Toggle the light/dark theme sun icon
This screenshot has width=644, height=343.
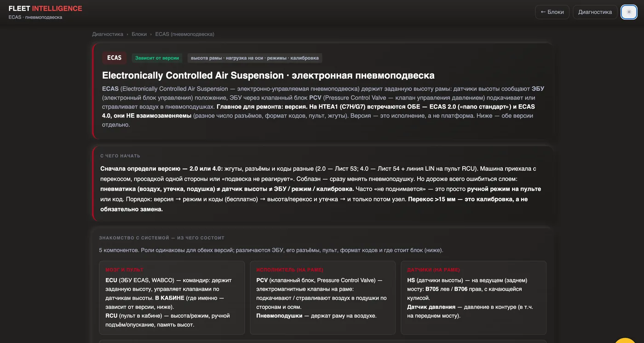pyautogui.click(x=629, y=12)
